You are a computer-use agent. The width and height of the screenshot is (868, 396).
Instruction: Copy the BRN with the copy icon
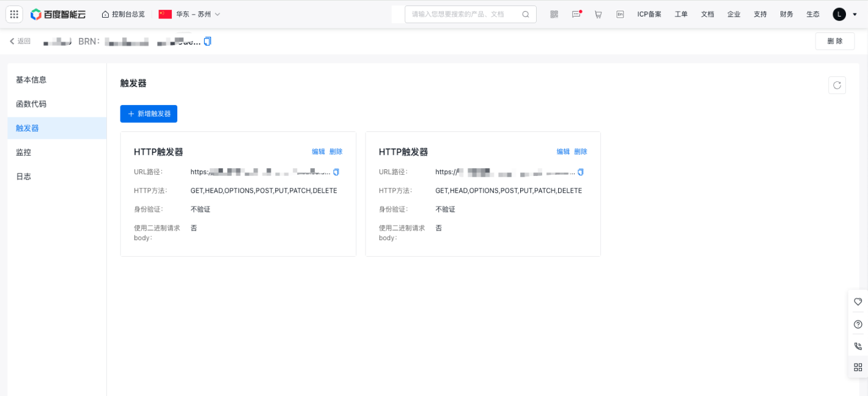pyautogui.click(x=208, y=41)
